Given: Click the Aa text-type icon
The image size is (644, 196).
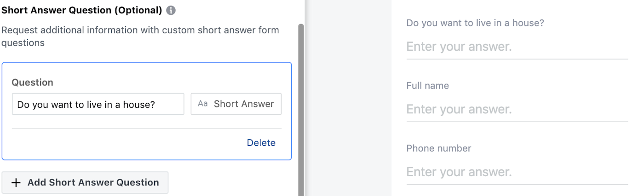Looking at the screenshot, I should point(203,104).
